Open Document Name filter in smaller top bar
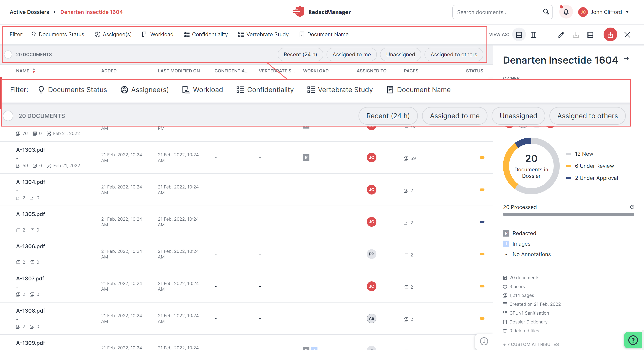The width and height of the screenshot is (644, 350). tap(324, 34)
